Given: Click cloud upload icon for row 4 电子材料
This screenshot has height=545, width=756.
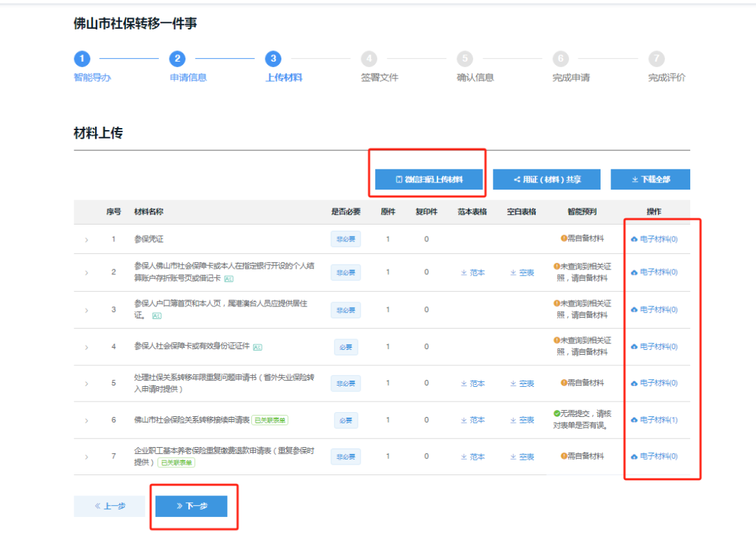Looking at the screenshot, I should click(634, 347).
